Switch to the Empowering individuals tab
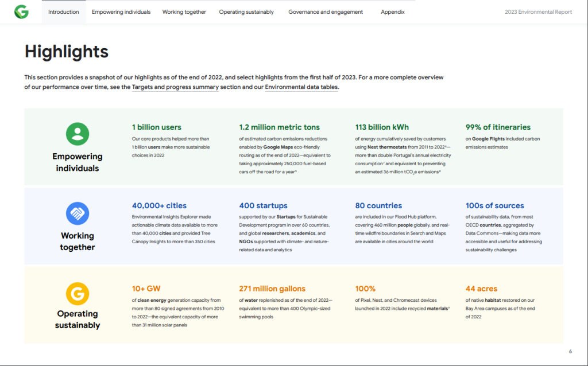Image resolution: width=588 pixels, height=366 pixels. 121,12
